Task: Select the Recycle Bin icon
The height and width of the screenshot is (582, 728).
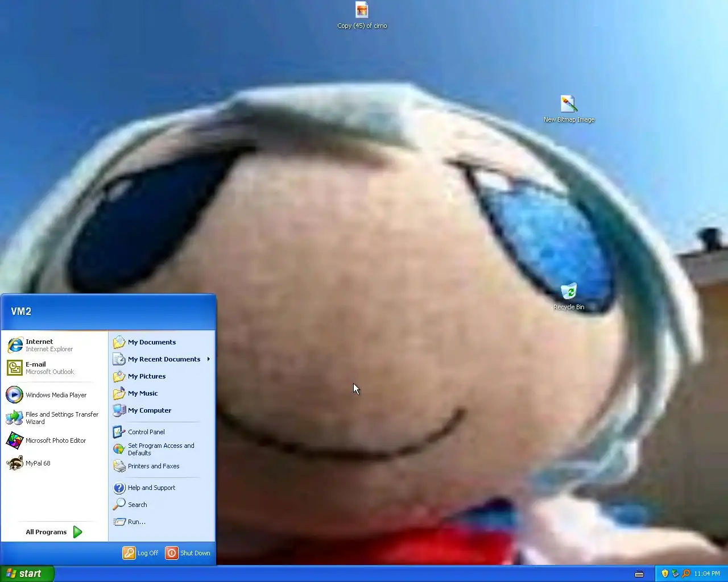Action: click(569, 297)
